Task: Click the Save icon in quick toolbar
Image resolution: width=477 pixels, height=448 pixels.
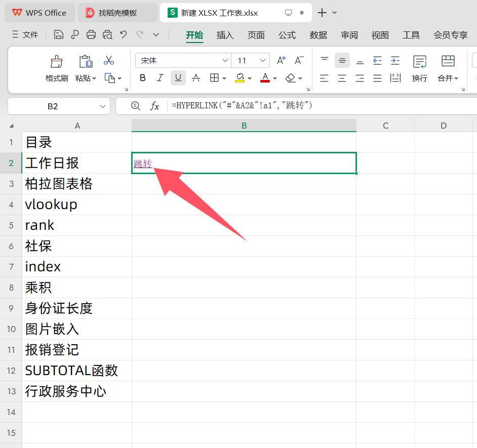Action: pos(59,35)
